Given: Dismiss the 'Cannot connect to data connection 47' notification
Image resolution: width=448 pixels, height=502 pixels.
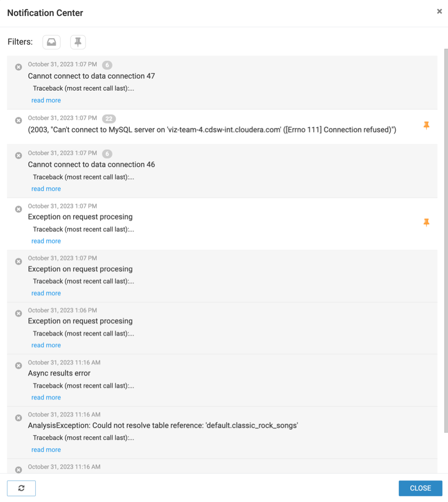Looking at the screenshot, I should coord(18,67).
